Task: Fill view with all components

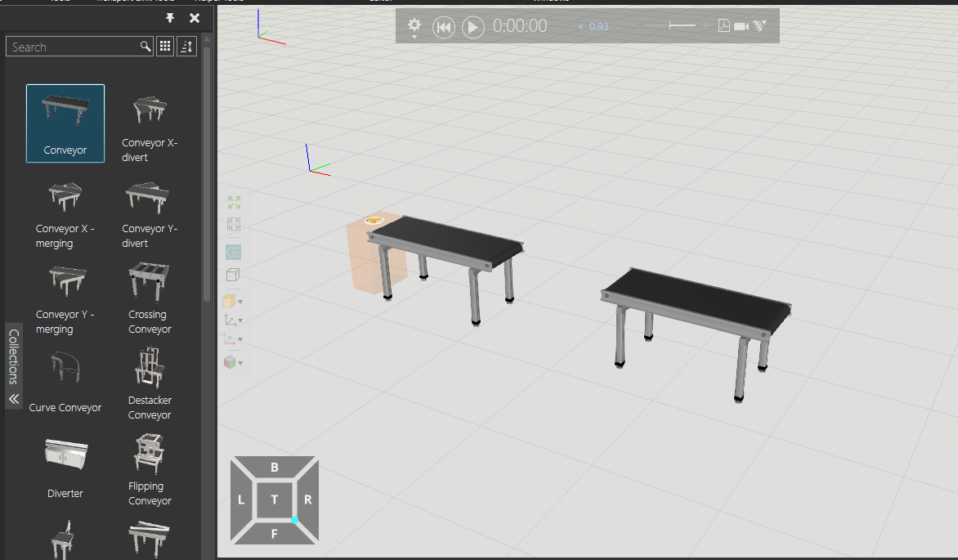Action: coord(234,203)
